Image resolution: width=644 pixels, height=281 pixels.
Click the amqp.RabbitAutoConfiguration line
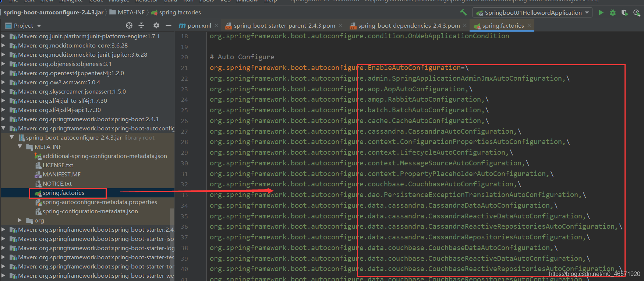click(x=349, y=99)
